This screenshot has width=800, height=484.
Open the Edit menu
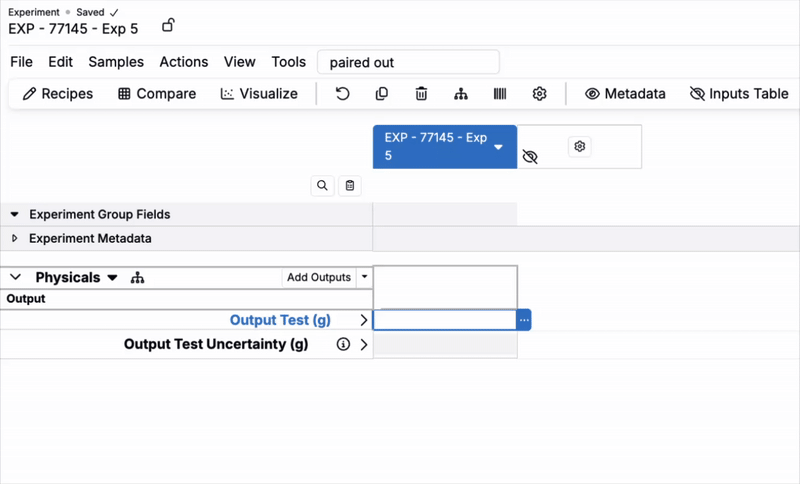60,62
